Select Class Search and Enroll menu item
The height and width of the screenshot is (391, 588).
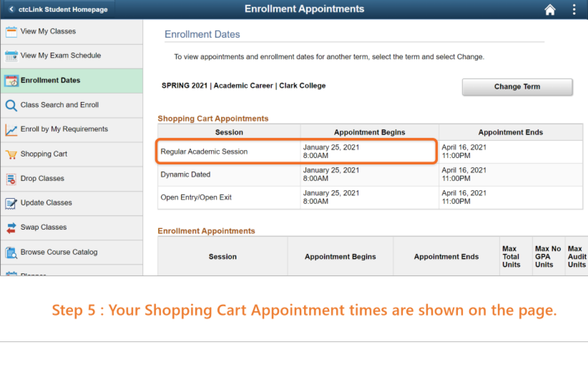[x=59, y=105]
